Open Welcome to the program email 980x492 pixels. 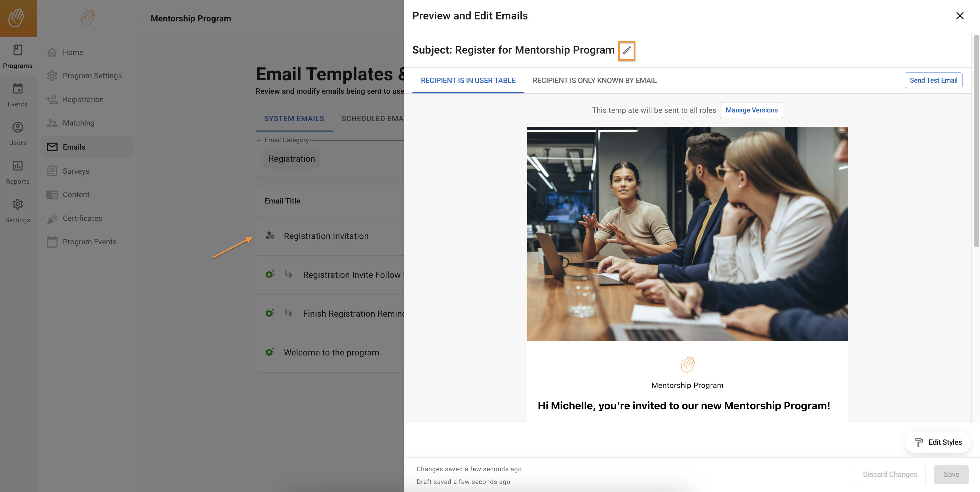coord(331,352)
